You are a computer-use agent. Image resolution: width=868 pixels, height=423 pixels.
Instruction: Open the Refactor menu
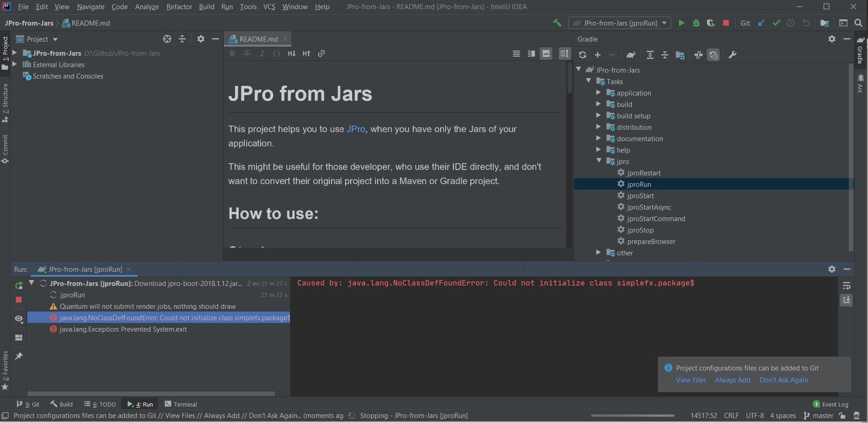[x=179, y=7]
